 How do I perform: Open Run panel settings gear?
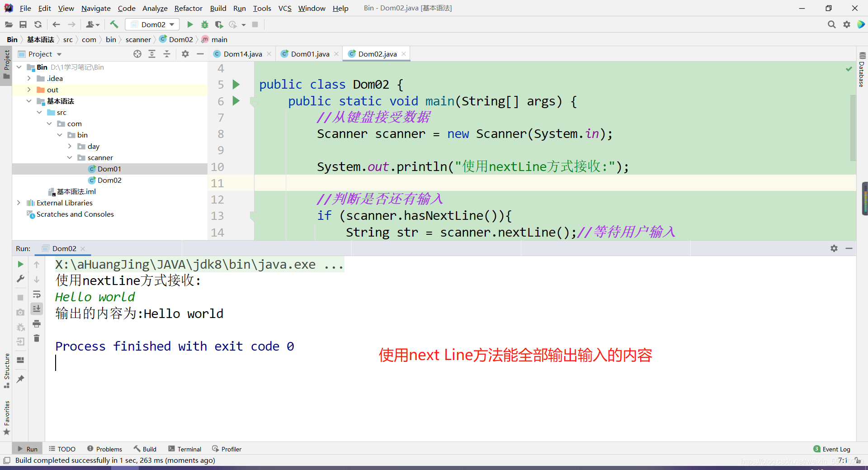(x=834, y=248)
